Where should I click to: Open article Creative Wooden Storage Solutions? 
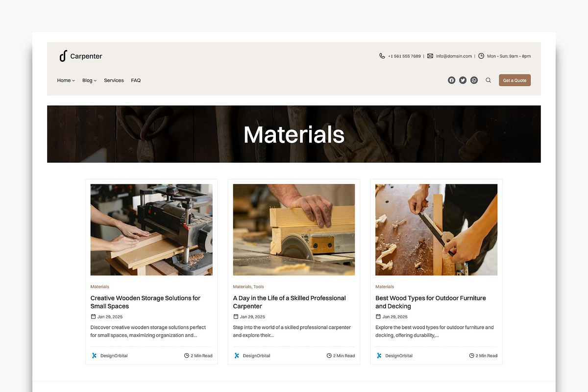(146, 302)
